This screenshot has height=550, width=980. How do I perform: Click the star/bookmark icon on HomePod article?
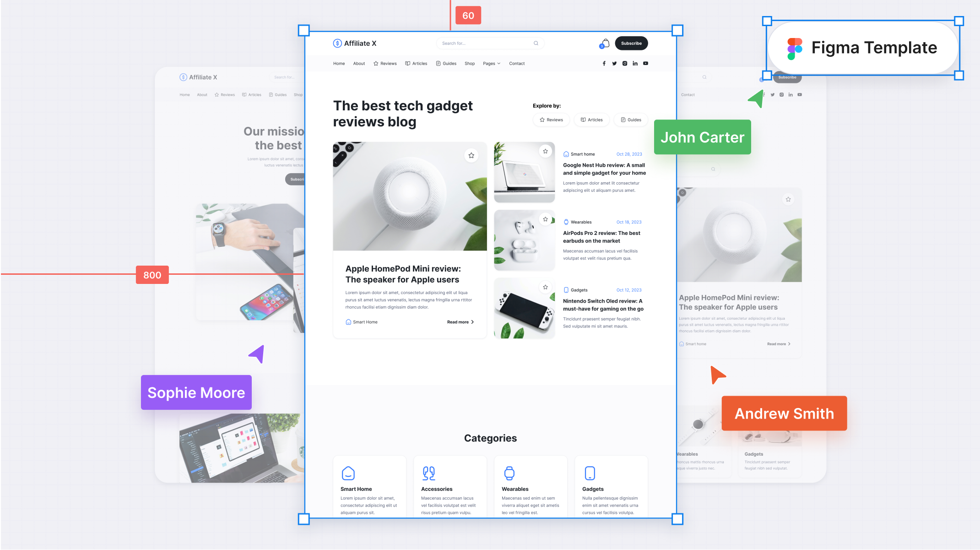[x=471, y=155]
